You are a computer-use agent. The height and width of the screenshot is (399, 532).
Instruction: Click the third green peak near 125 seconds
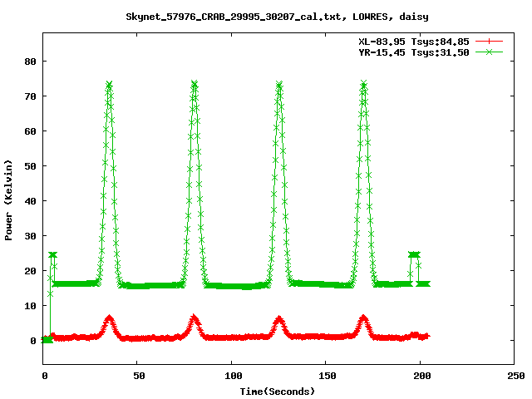[279, 84]
